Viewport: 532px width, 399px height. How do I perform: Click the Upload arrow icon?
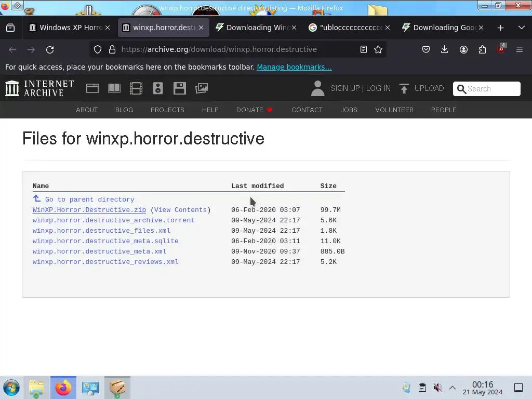(x=404, y=88)
